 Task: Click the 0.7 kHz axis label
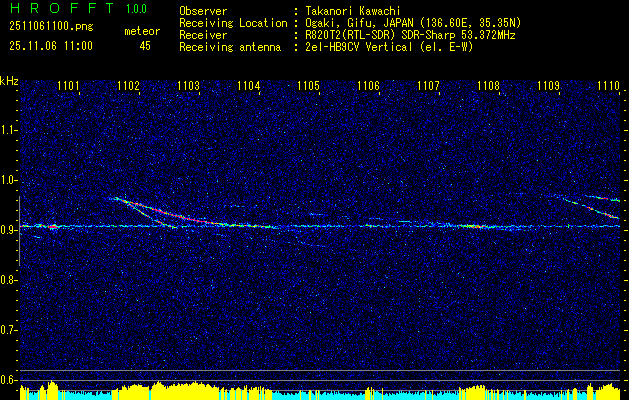pos(9,330)
